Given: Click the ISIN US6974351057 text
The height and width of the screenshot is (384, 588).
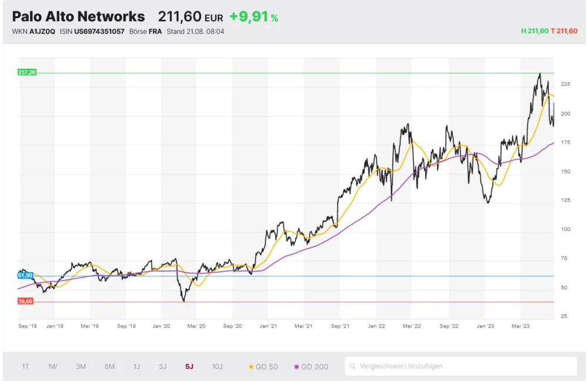Looking at the screenshot, I should pyautogui.click(x=92, y=32).
